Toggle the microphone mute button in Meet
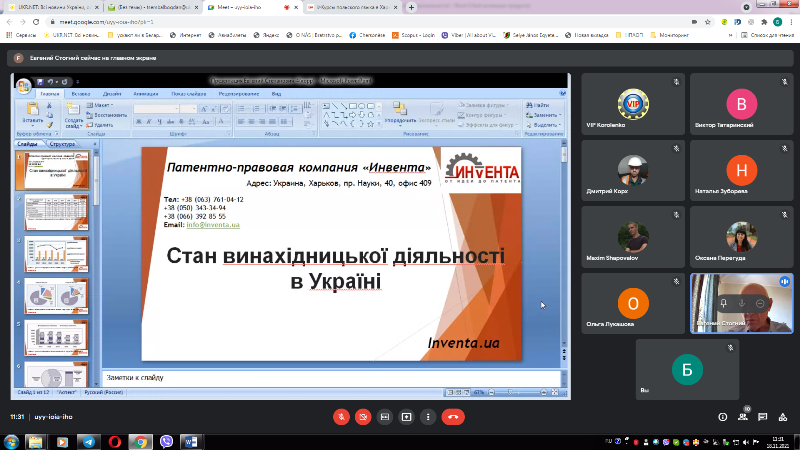The height and width of the screenshot is (450, 800). click(341, 416)
